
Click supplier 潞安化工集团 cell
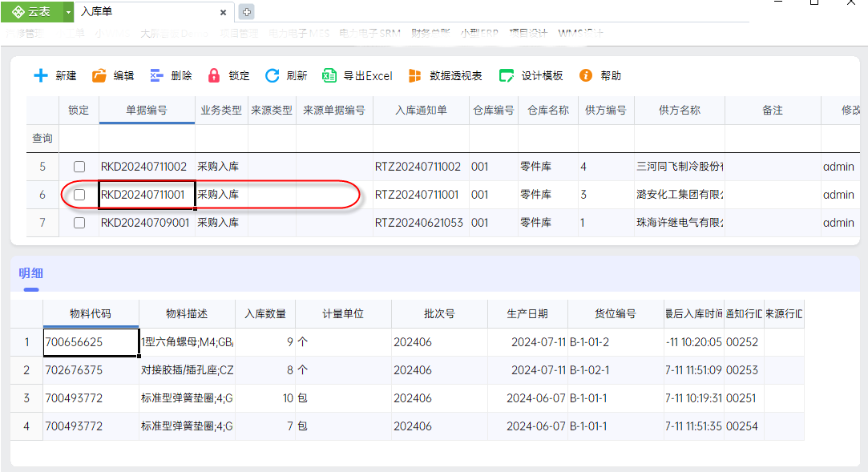click(x=679, y=195)
